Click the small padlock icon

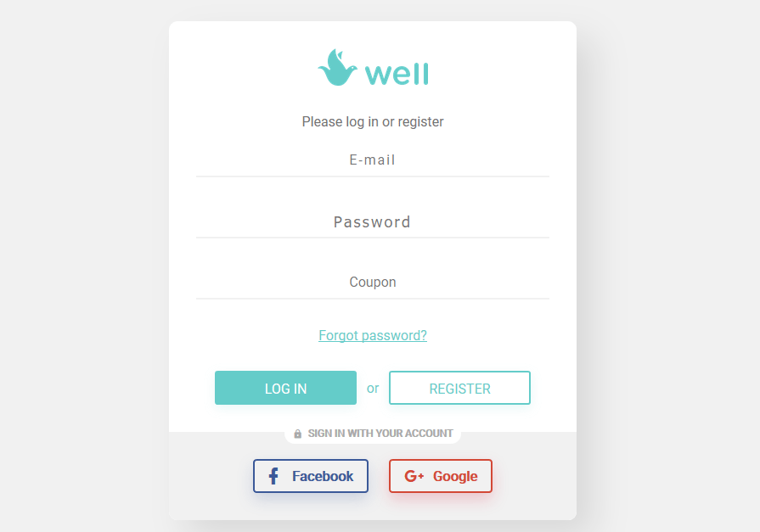(x=297, y=434)
